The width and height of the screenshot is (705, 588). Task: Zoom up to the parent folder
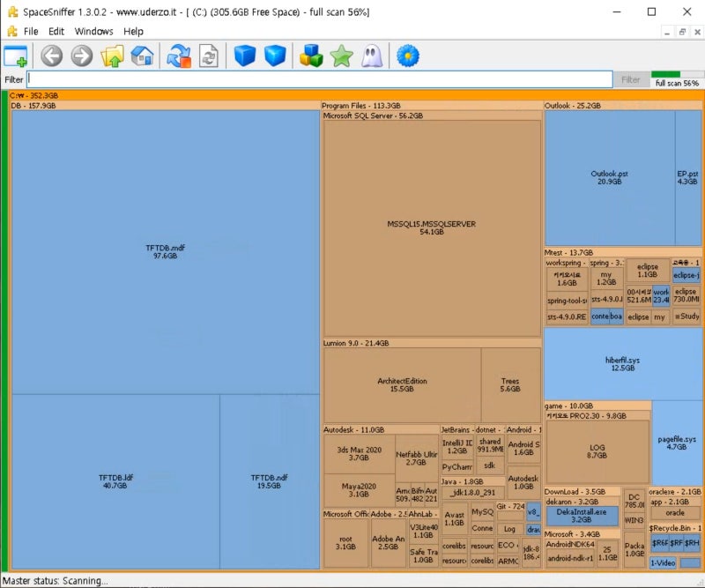coord(112,56)
